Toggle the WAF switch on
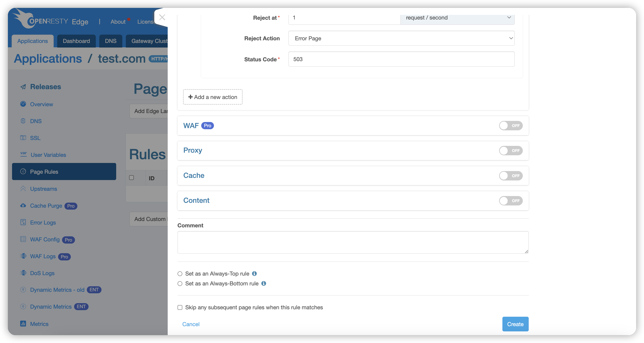The height and width of the screenshot is (343, 644). coord(511,126)
